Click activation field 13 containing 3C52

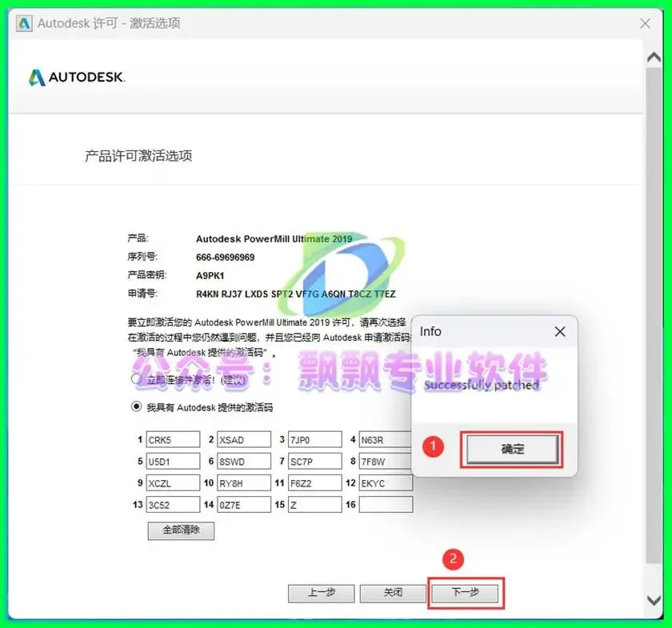click(173, 505)
